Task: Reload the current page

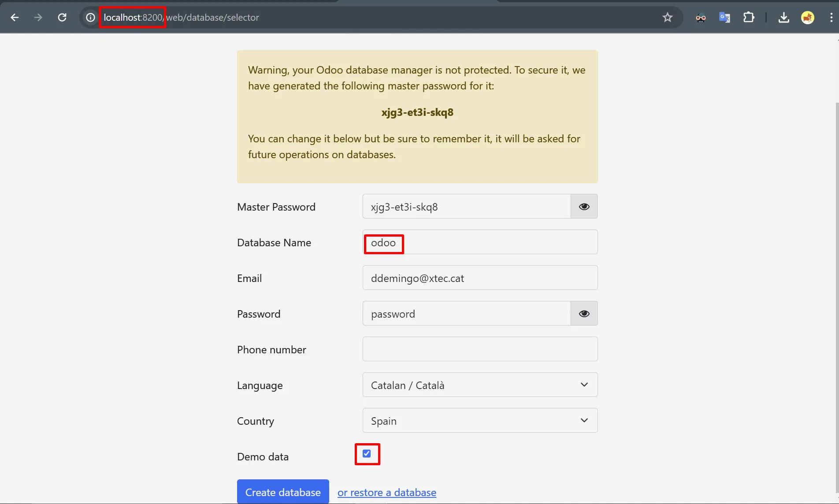Action: click(x=62, y=17)
